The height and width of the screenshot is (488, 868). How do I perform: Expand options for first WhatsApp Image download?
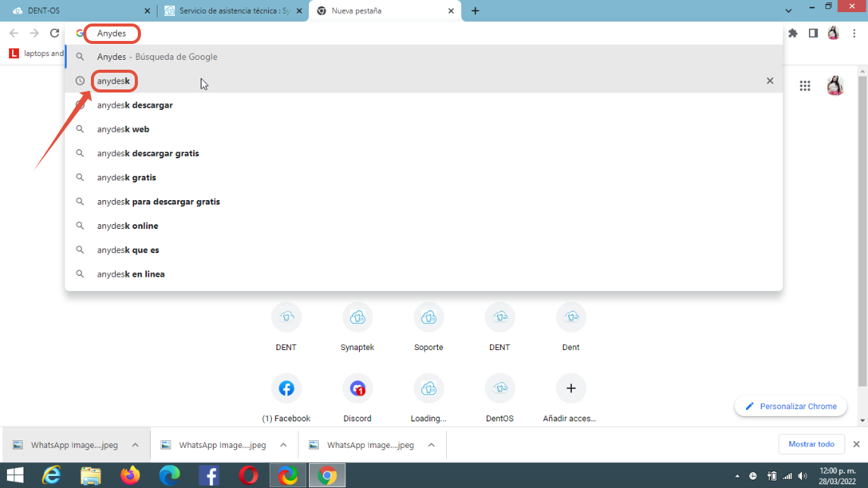click(x=135, y=445)
